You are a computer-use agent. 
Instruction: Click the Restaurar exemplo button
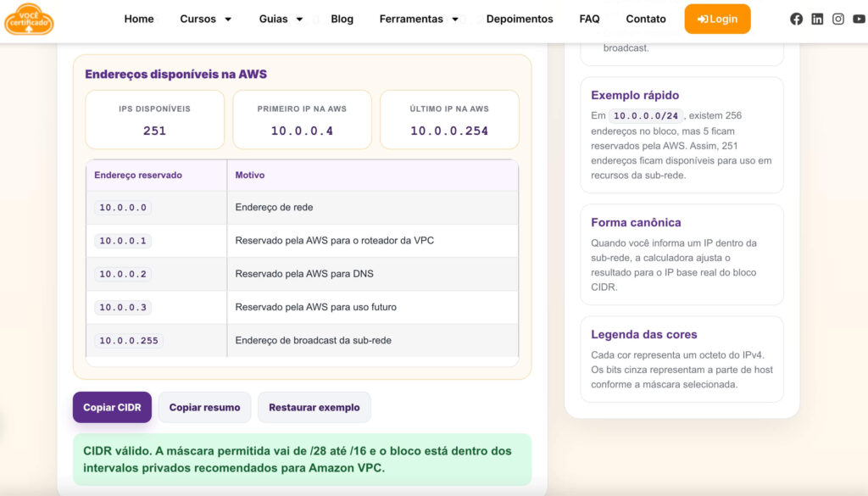(314, 408)
